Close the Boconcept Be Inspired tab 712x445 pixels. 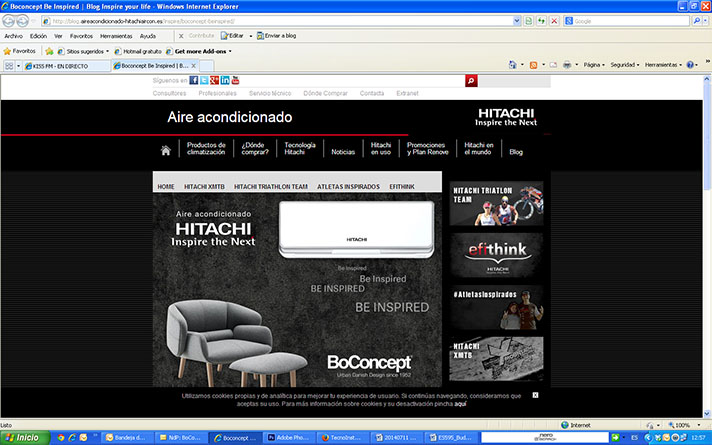[x=193, y=66]
